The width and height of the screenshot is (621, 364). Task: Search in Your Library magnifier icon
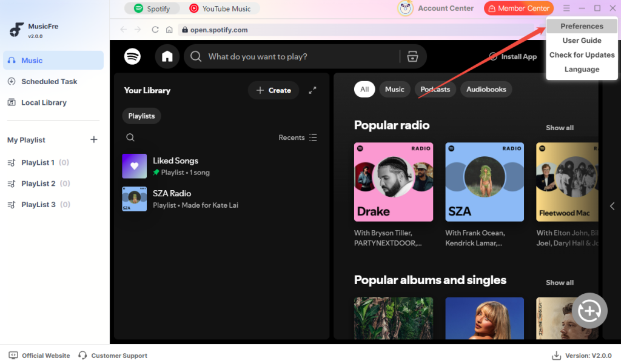click(x=130, y=137)
